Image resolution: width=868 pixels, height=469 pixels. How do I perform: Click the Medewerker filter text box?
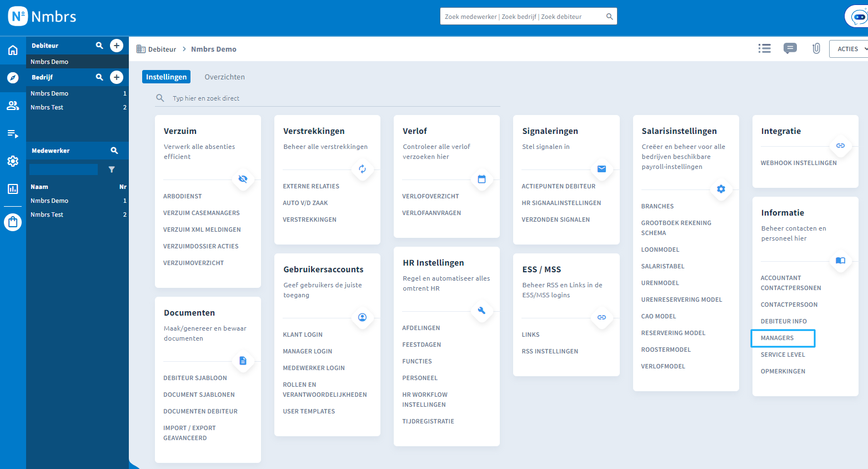tap(63, 169)
